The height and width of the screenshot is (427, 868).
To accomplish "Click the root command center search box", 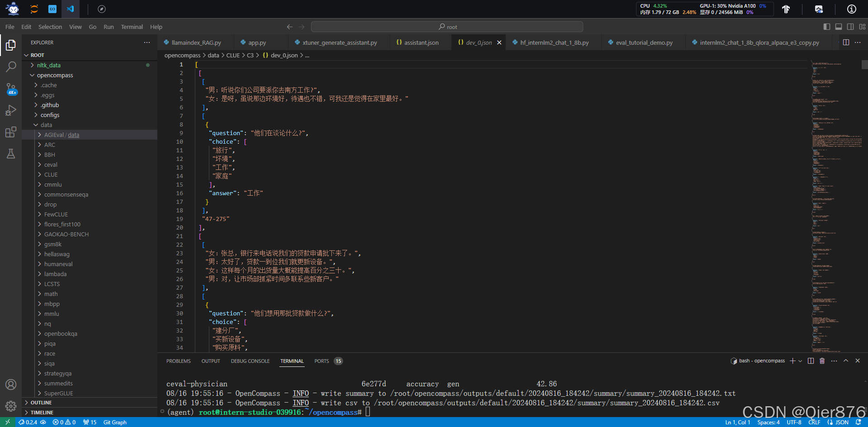I will coord(447,27).
